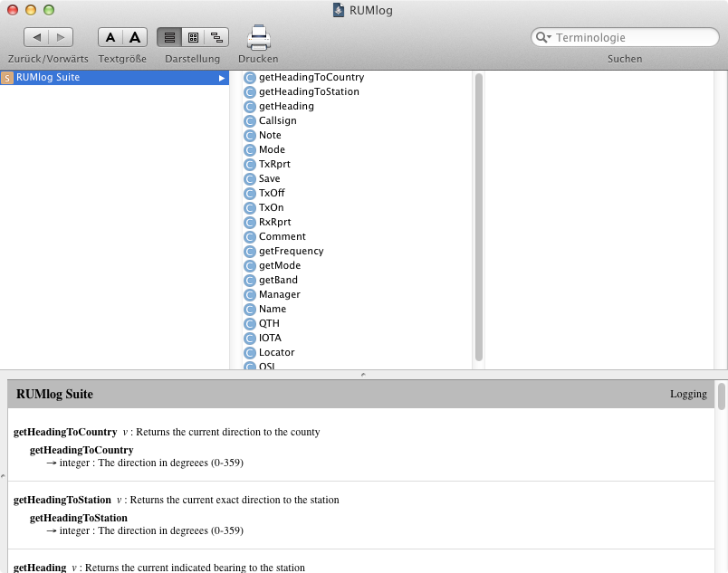Screen dimensions: 728x573
Task: Click the Manager command icon
Action: [x=250, y=294]
